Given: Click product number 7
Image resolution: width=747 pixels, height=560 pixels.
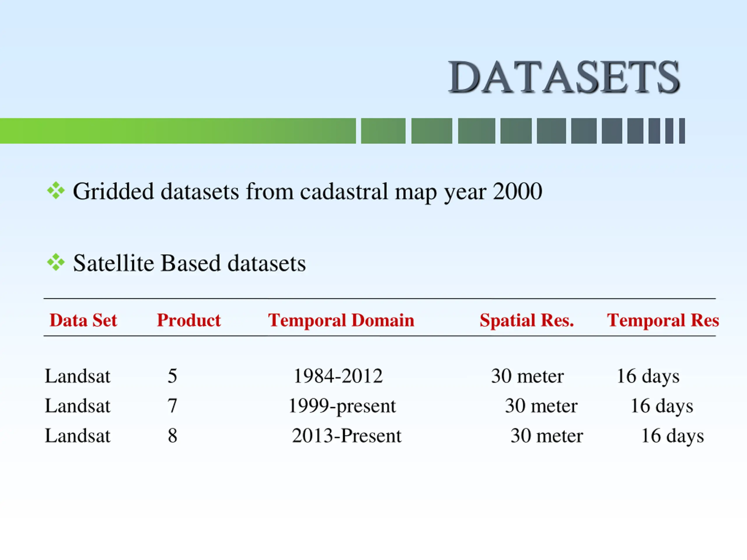Looking at the screenshot, I should coord(172,406).
